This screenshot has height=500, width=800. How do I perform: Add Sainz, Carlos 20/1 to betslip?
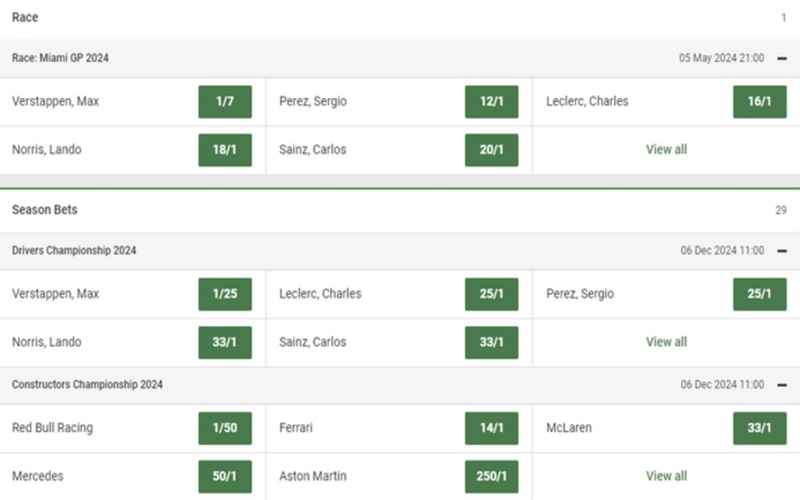click(x=491, y=150)
